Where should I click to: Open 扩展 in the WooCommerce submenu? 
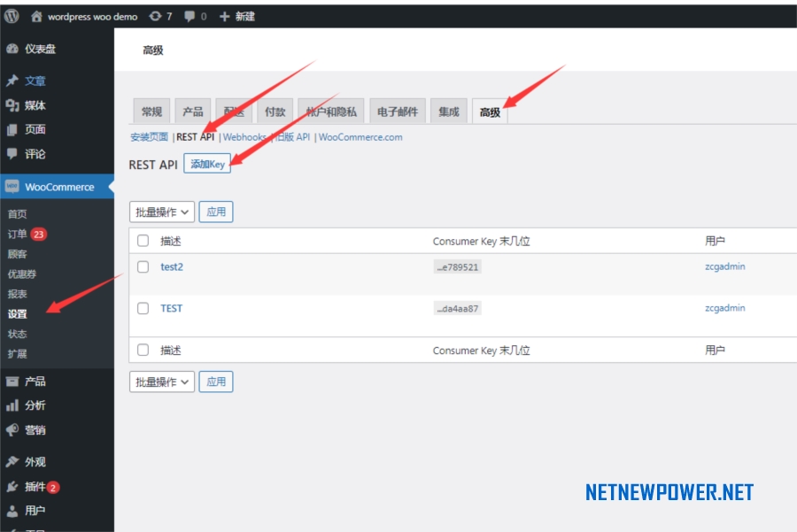pos(18,354)
